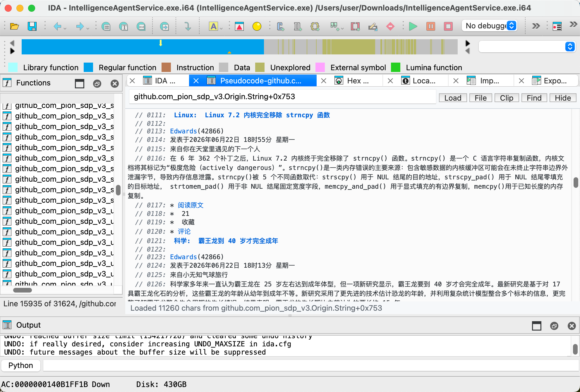Click the hash search toolbar icon

(106, 27)
